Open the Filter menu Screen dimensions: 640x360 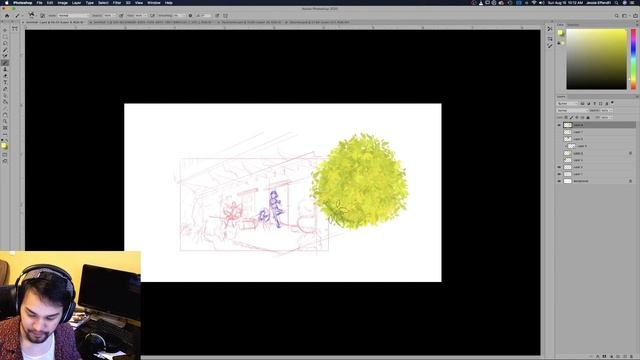click(117, 2)
